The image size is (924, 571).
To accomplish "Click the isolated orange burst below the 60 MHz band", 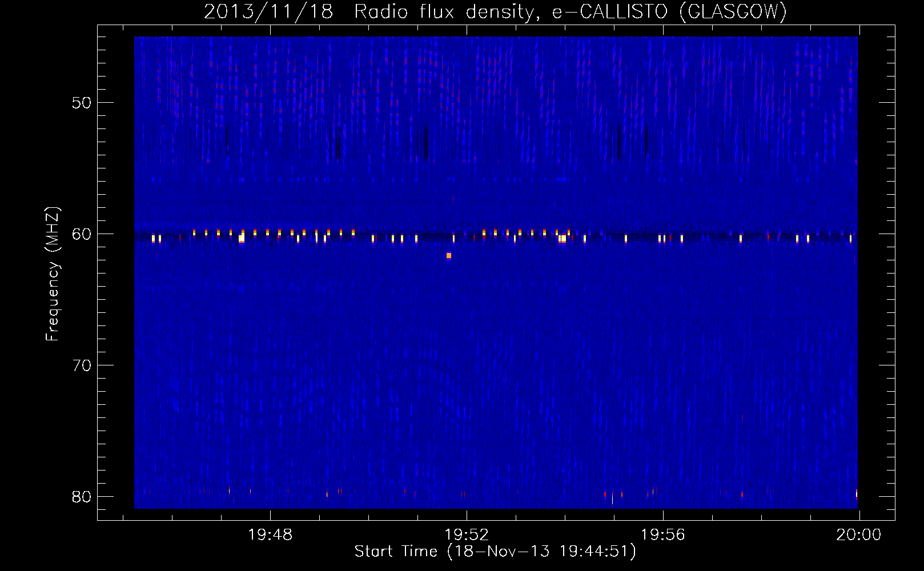I will tap(449, 256).
